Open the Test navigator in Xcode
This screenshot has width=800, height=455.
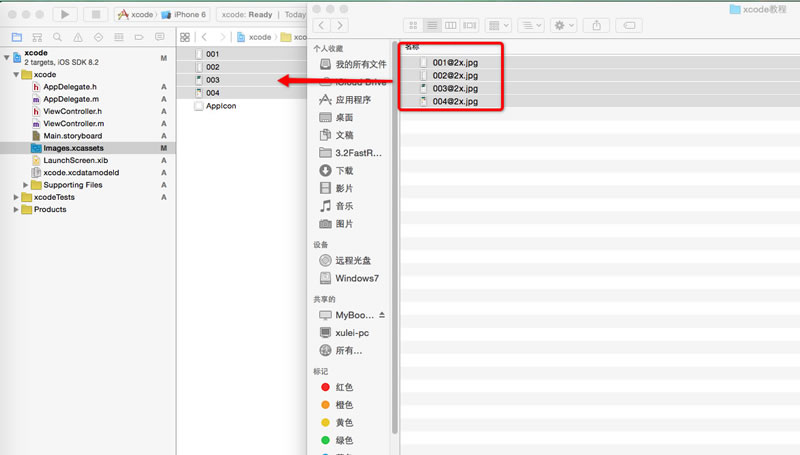98,37
